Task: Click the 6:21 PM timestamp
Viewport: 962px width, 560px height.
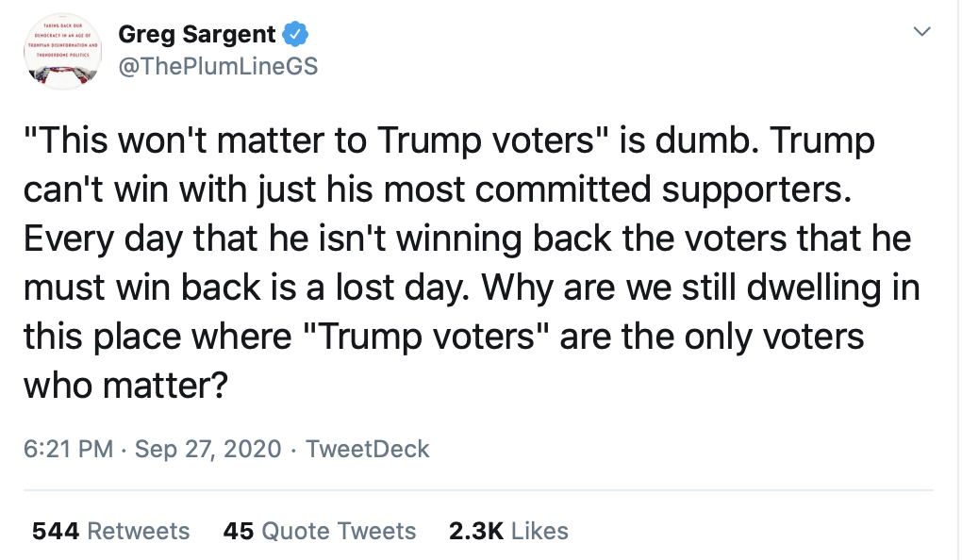Action: click(69, 449)
